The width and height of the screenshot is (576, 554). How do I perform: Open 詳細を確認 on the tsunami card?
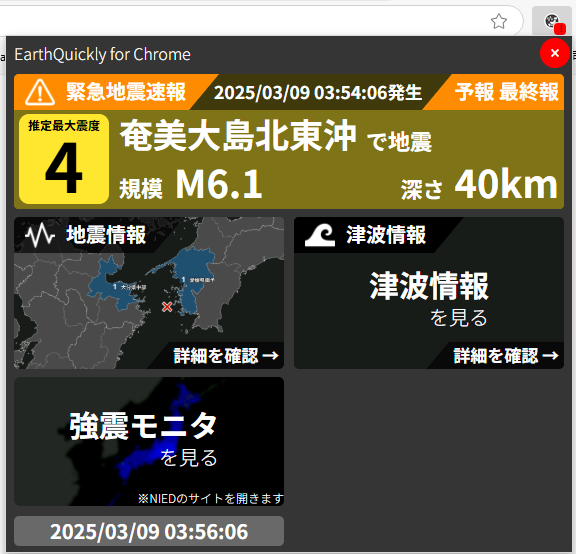(506, 356)
